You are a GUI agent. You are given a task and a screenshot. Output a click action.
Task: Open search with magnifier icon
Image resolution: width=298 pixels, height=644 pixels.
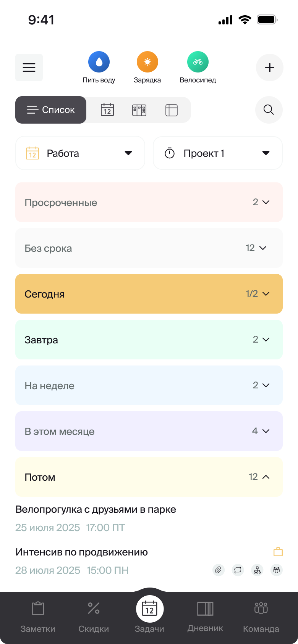pos(269,110)
